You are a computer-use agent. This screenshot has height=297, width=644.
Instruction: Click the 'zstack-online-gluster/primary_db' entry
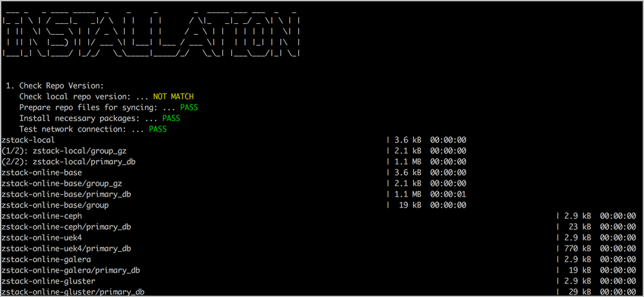tap(73, 292)
